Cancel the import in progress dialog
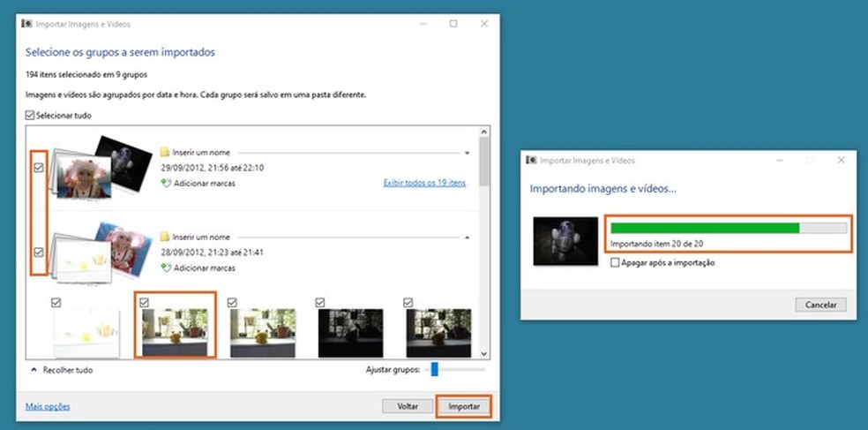868x430 pixels. (820, 305)
